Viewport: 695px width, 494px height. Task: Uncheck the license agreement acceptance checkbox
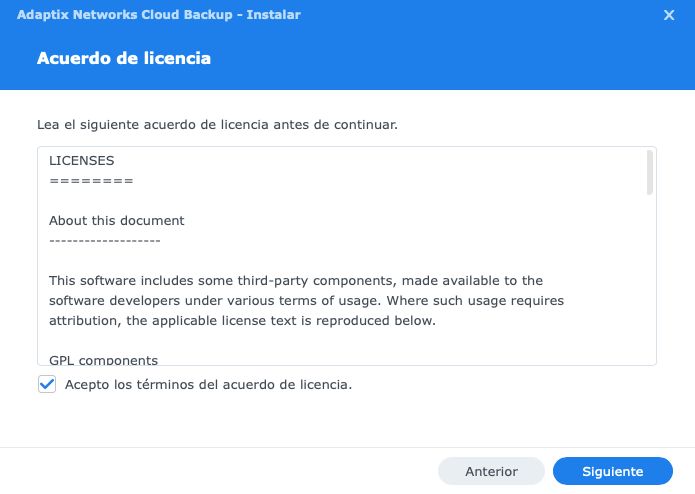click(x=47, y=384)
